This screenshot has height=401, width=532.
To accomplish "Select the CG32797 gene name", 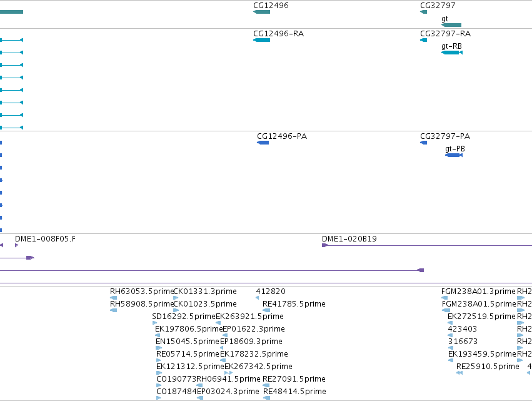I will point(438,6).
